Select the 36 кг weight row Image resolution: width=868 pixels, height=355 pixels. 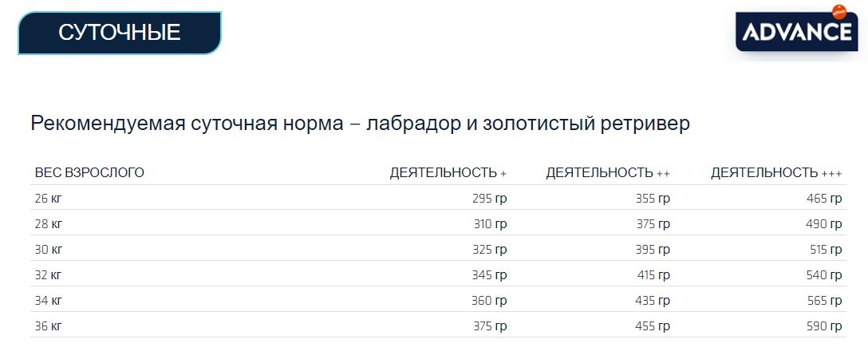[48, 326]
